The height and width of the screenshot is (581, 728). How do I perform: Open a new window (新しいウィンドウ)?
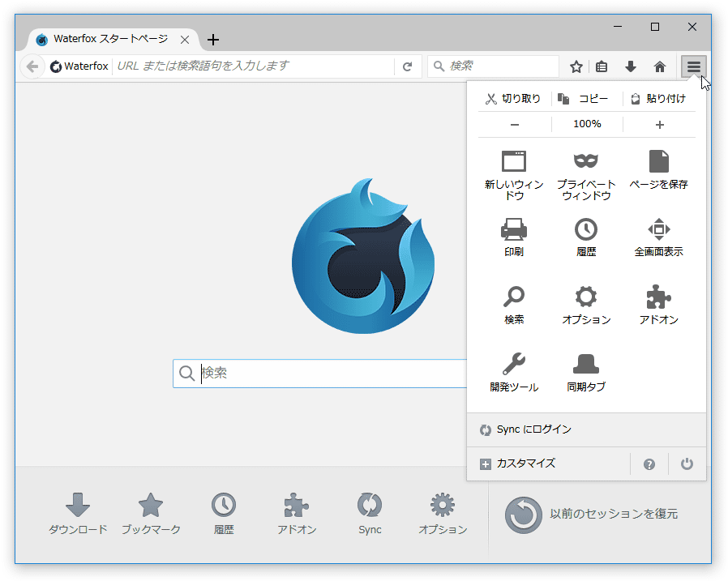(514, 175)
